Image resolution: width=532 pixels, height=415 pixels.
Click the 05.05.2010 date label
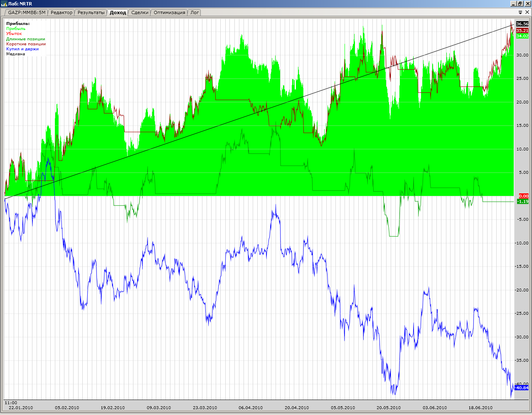tap(343, 408)
